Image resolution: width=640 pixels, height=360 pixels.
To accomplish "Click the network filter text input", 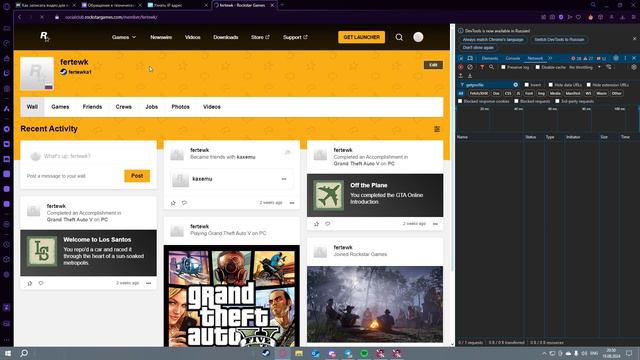I will (489, 85).
